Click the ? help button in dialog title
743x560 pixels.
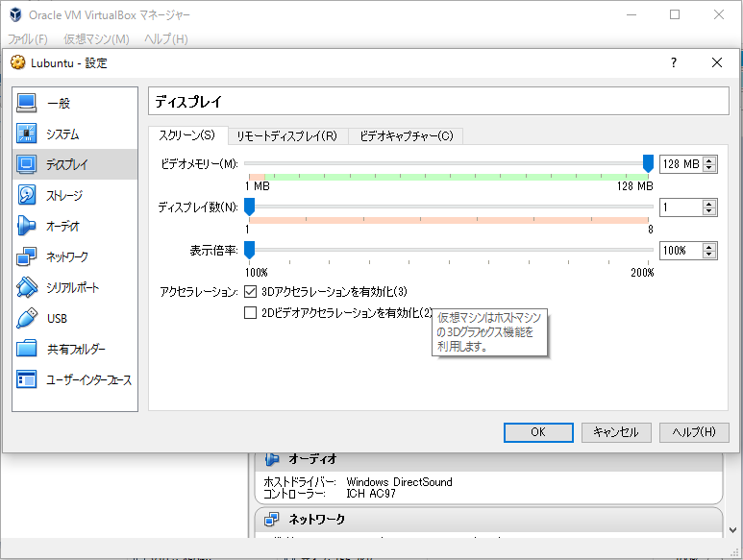[x=674, y=62]
